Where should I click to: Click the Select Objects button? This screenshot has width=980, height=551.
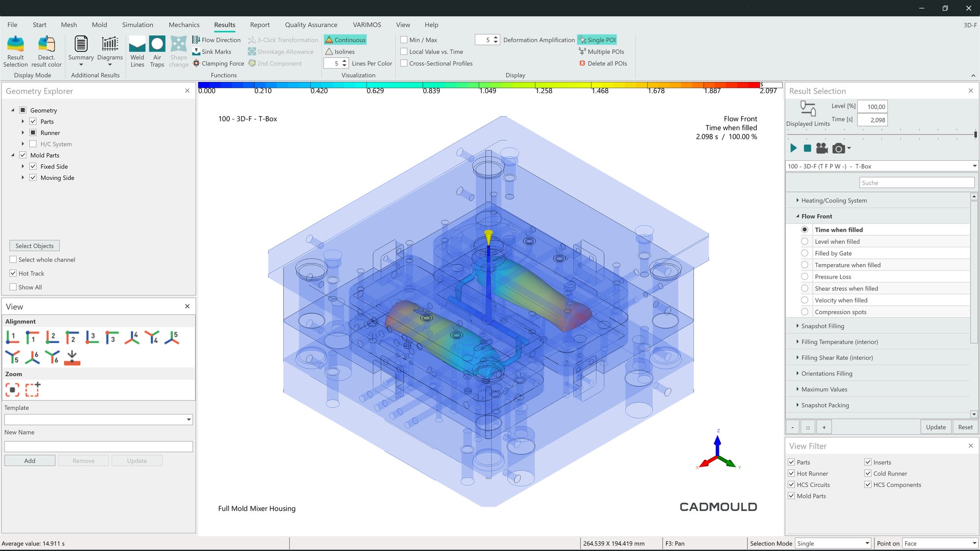[x=34, y=246]
